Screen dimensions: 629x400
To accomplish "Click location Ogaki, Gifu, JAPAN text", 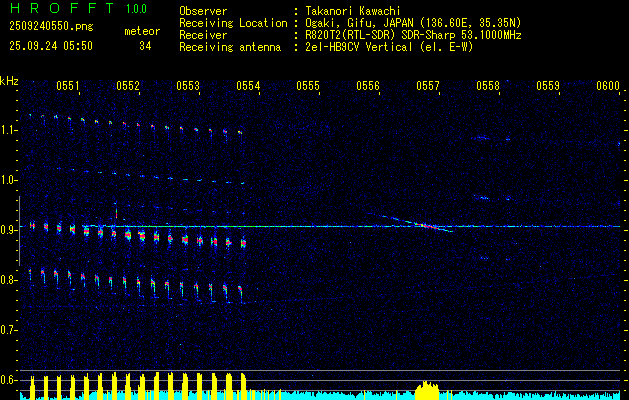I will [x=413, y=23].
